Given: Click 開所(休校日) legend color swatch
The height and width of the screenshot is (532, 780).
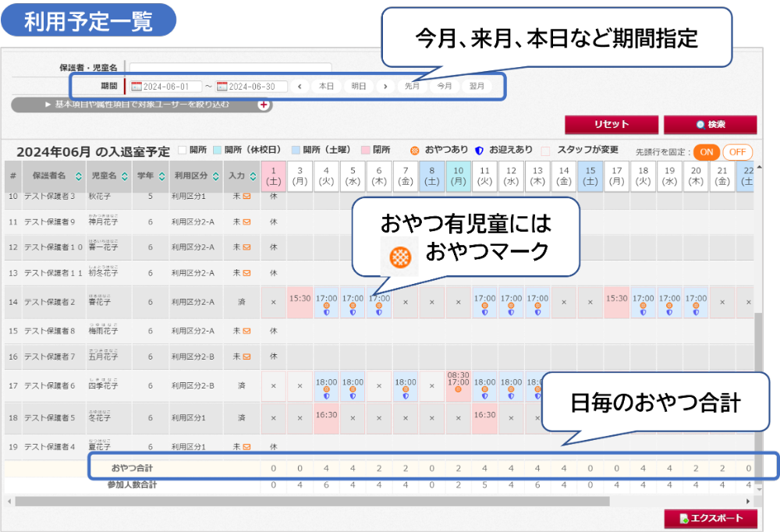Looking at the screenshot, I should 218,150.
